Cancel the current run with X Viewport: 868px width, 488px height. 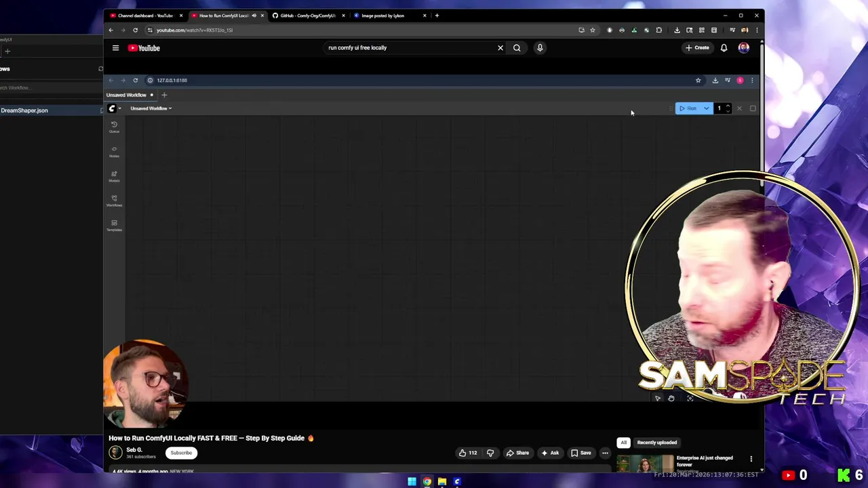[x=739, y=108]
